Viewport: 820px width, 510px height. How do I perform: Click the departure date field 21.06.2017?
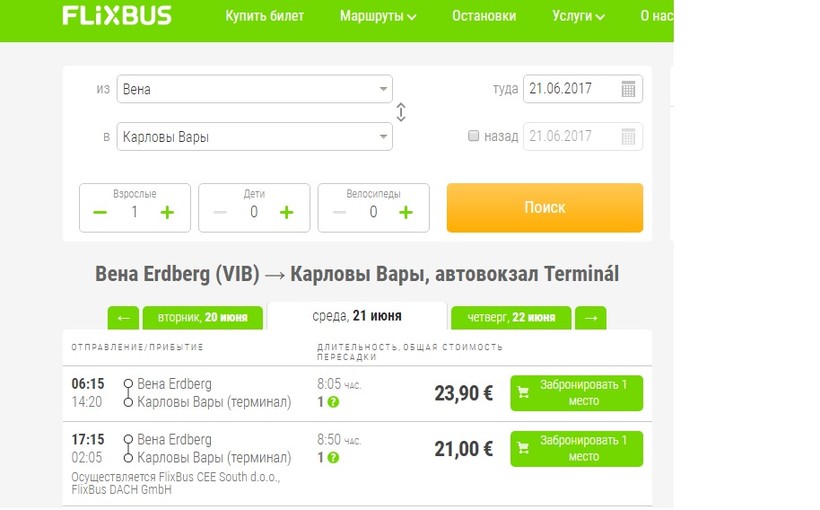(x=570, y=89)
